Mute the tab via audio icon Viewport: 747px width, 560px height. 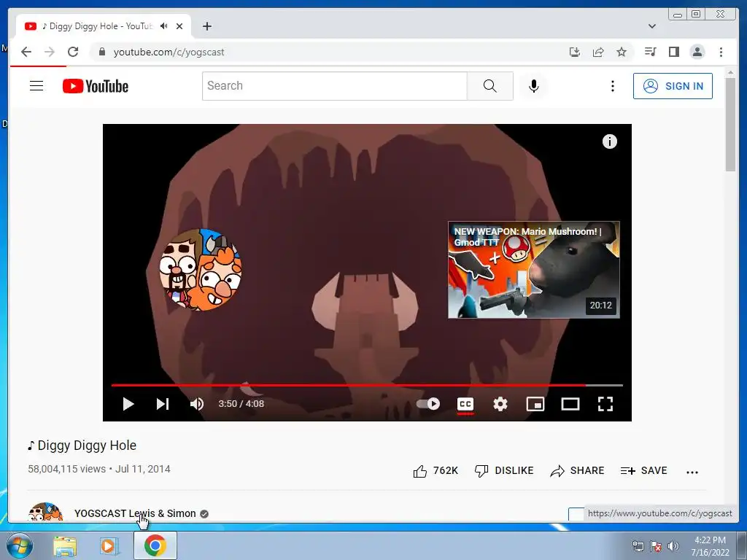(x=164, y=26)
